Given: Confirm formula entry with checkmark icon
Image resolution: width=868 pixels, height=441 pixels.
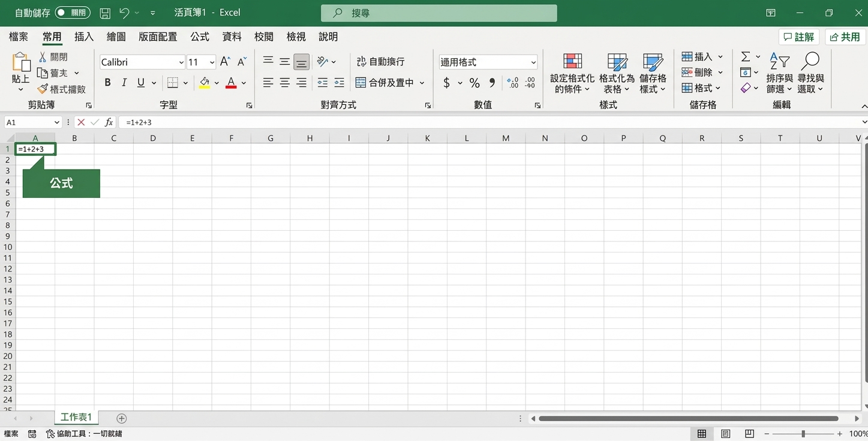Looking at the screenshot, I should pyautogui.click(x=95, y=122).
